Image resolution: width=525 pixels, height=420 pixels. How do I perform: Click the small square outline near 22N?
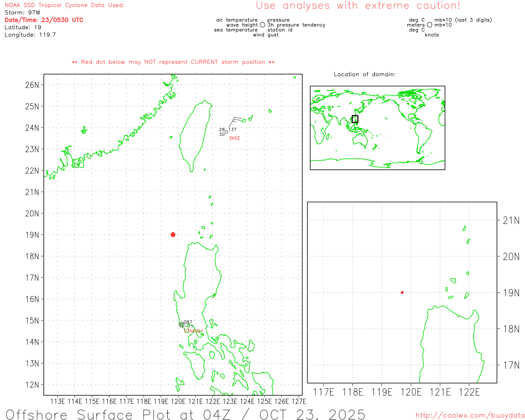point(78,163)
